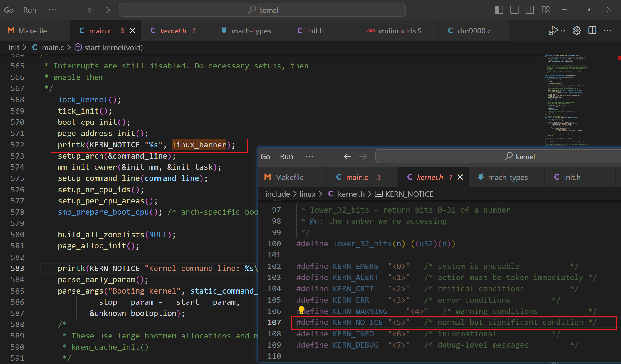Click linux breadcrumb in front window
This screenshot has width=621, height=364.
click(x=307, y=194)
